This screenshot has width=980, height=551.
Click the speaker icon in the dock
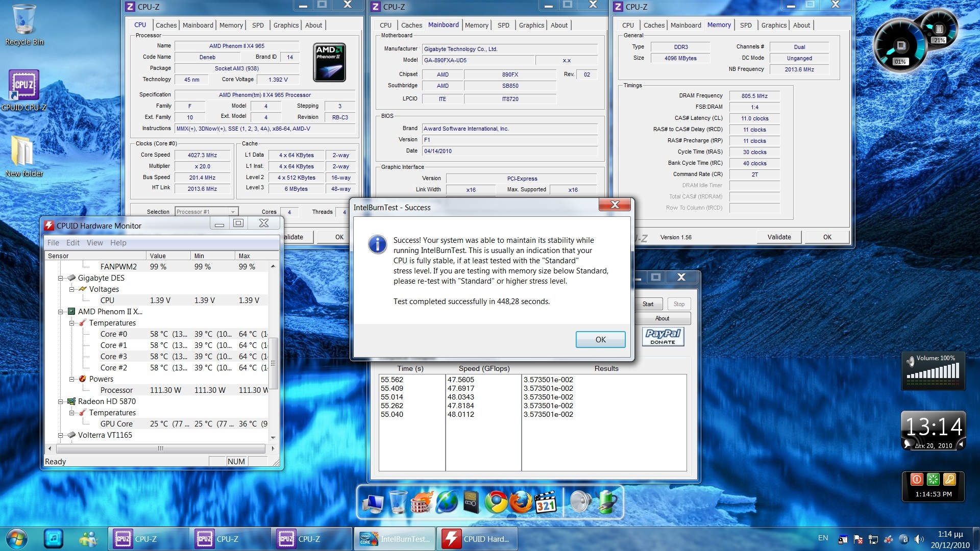(x=580, y=502)
